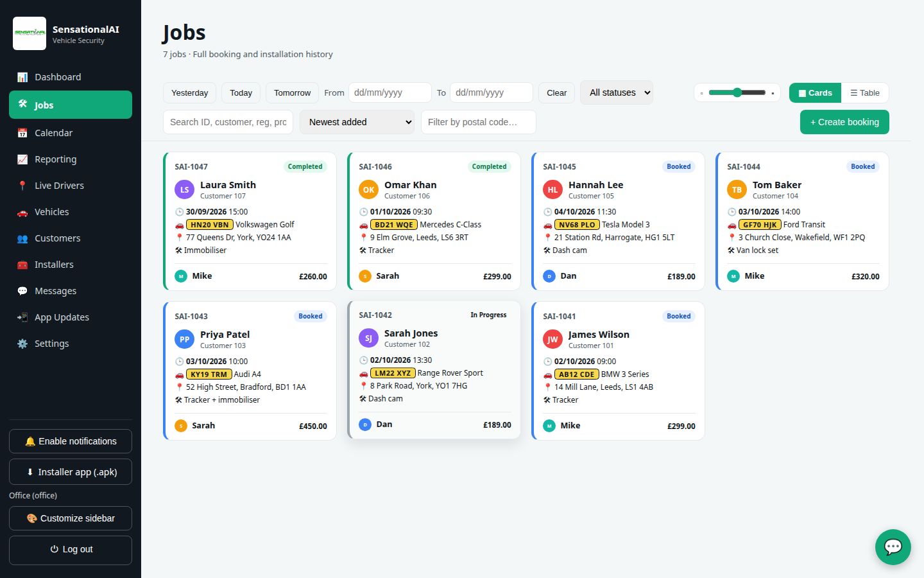Click In Progress badge on SAI-1042
This screenshot has height=578, width=924.
[488, 315]
